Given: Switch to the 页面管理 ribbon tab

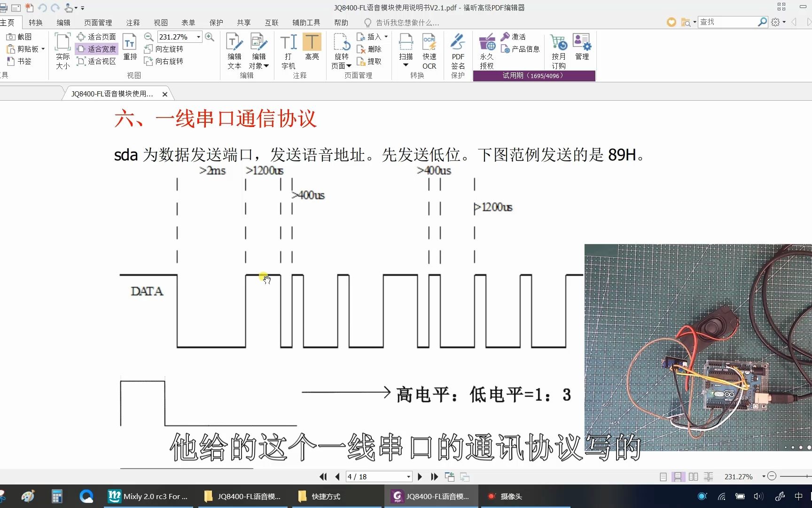Looking at the screenshot, I should pyautogui.click(x=97, y=22).
